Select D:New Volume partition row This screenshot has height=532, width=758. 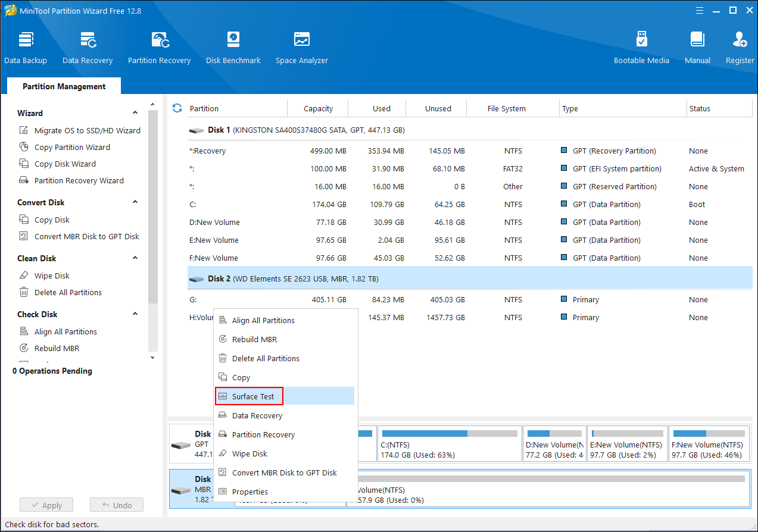(x=470, y=223)
